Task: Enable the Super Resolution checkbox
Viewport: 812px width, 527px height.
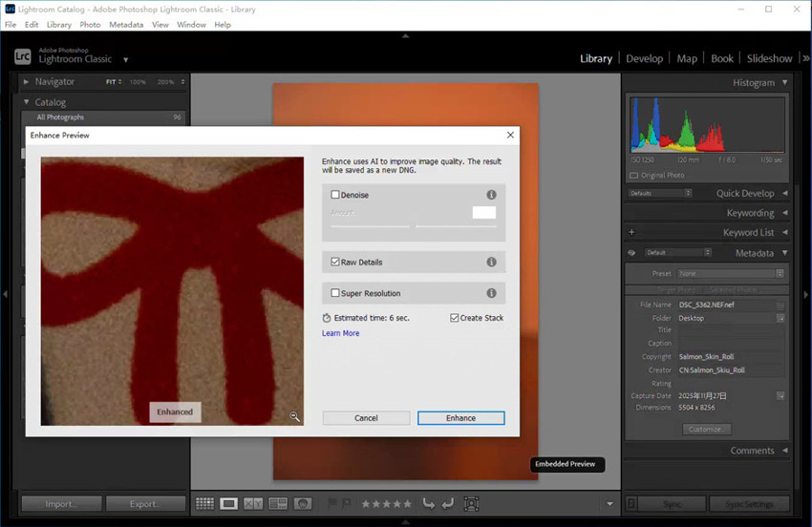Action: [x=335, y=293]
